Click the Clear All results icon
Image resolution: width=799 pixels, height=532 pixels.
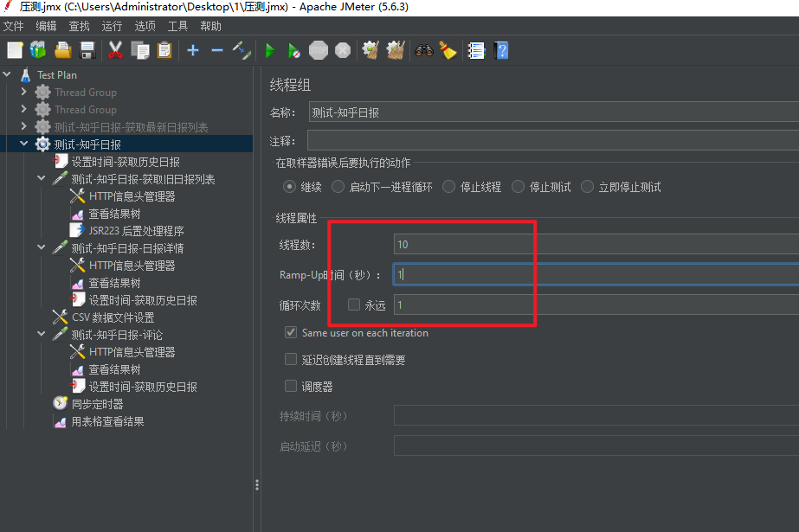pyautogui.click(x=396, y=50)
